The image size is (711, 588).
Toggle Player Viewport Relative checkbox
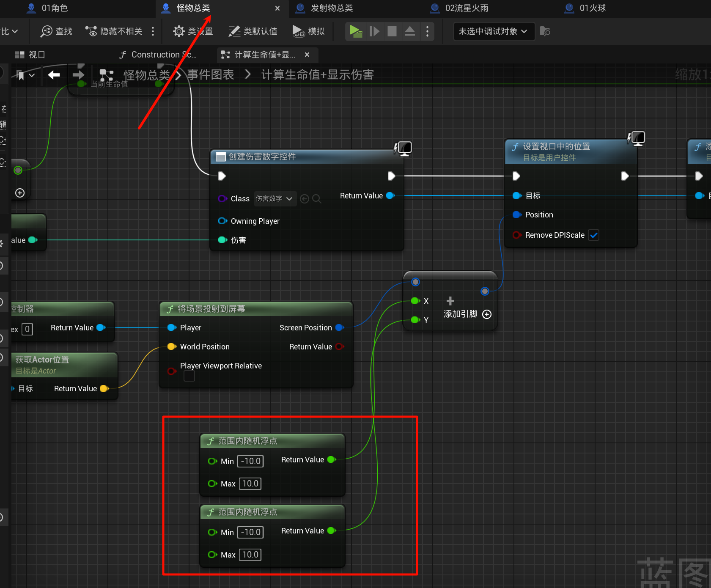[189, 376]
